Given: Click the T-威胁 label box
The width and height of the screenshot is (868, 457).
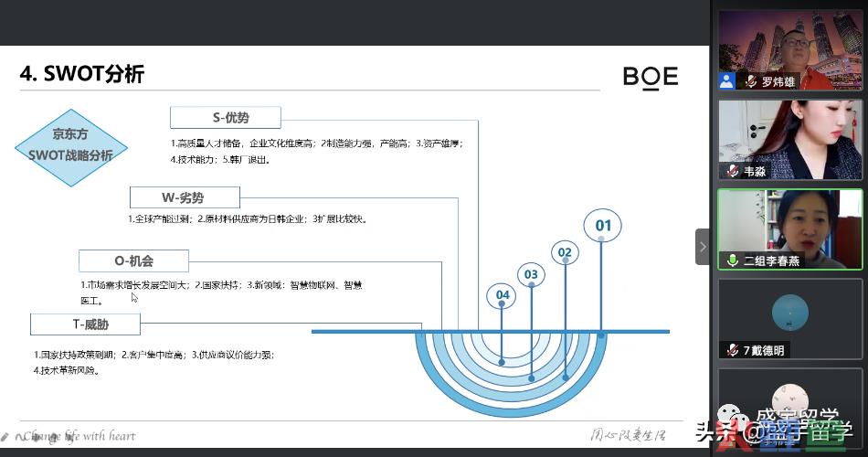Looking at the screenshot, I should 85,324.
